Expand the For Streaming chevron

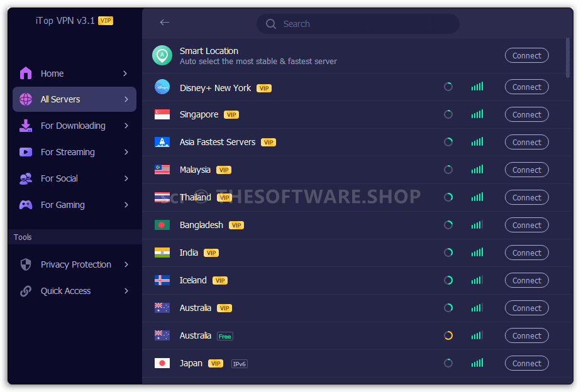126,152
